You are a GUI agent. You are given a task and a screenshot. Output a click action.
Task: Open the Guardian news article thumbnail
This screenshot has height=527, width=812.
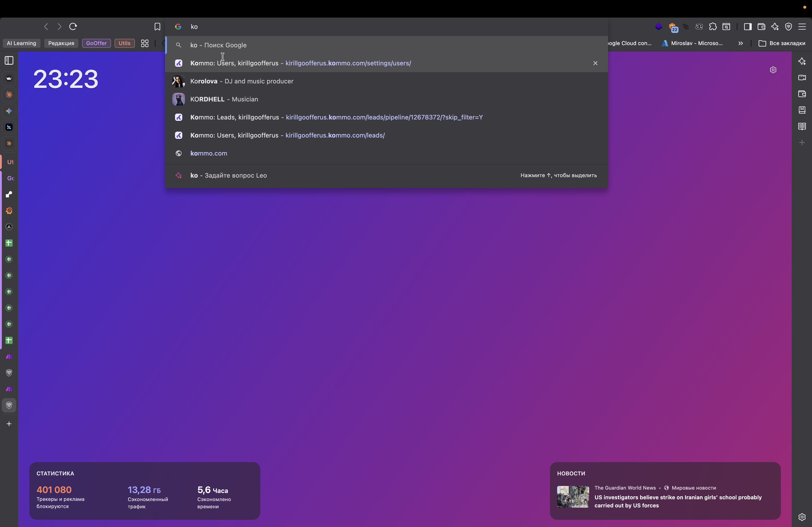(x=573, y=497)
